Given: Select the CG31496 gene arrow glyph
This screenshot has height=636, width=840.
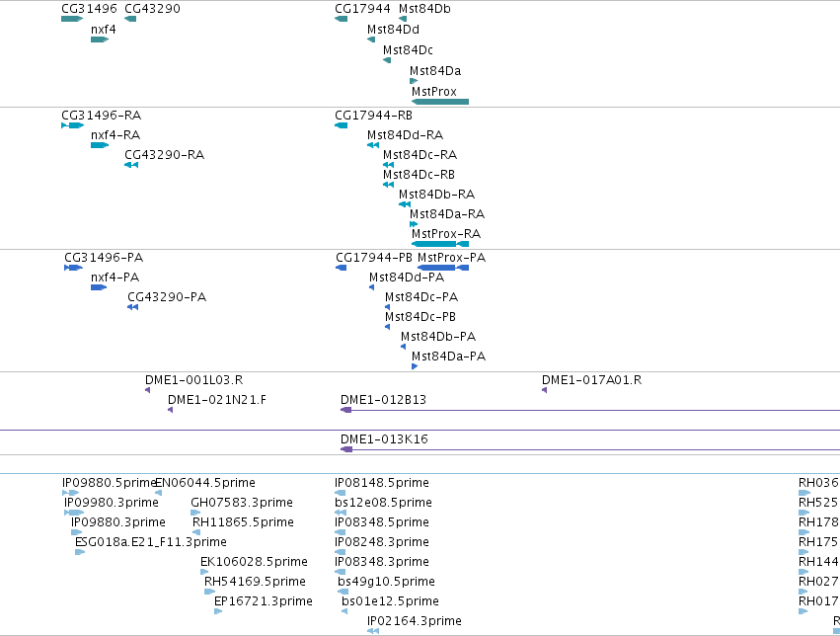Looking at the screenshot, I should (72, 19).
